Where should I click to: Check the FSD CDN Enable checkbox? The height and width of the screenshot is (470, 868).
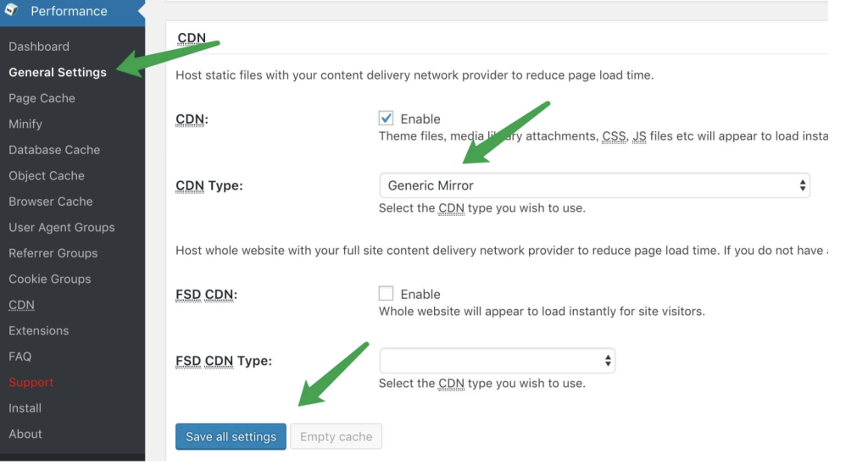pyautogui.click(x=386, y=293)
